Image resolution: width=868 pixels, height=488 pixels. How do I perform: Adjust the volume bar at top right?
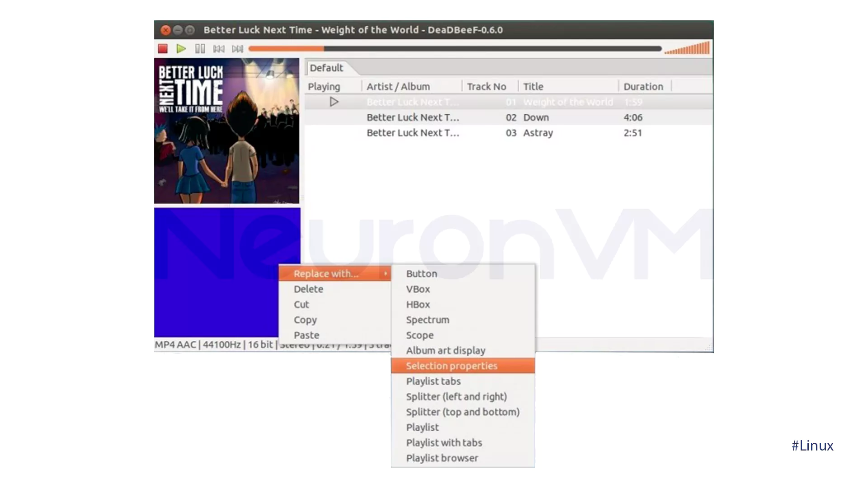click(687, 48)
